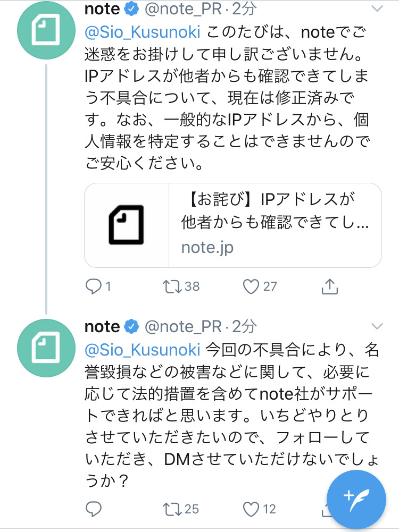
Task: Share the first tweet via share icon
Action: click(x=329, y=286)
